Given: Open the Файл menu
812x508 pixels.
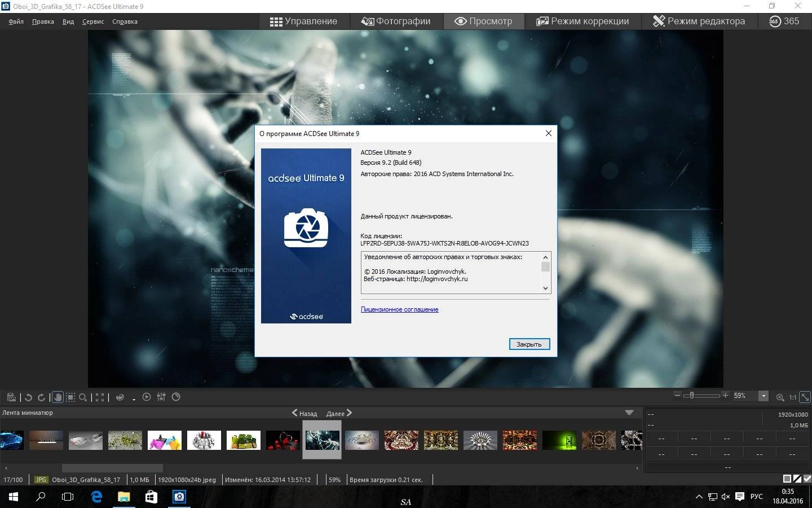Looking at the screenshot, I should click(16, 21).
